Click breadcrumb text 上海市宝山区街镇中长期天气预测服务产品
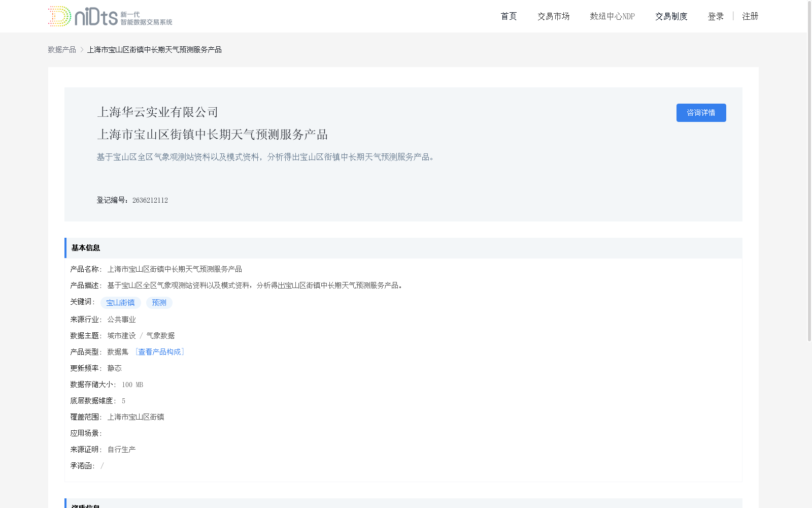Viewport: 812px width, 508px height. pyautogui.click(x=154, y=49)
